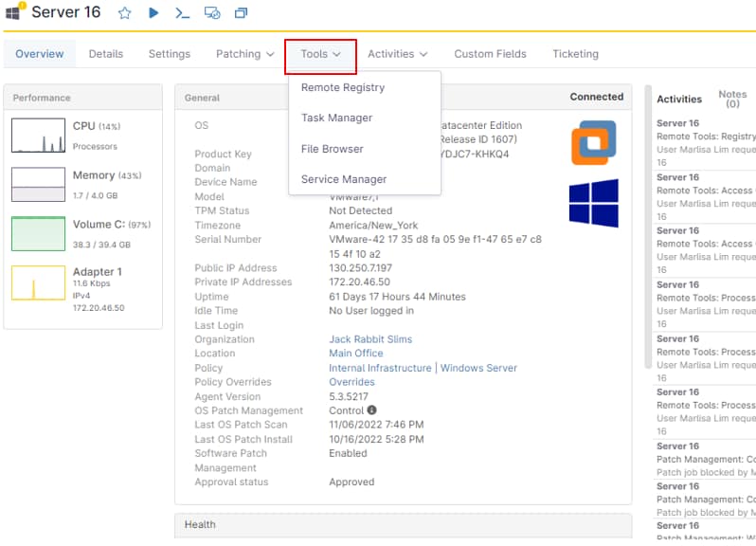
Task: Click the remote desktop connection icon
Action: 212,13
